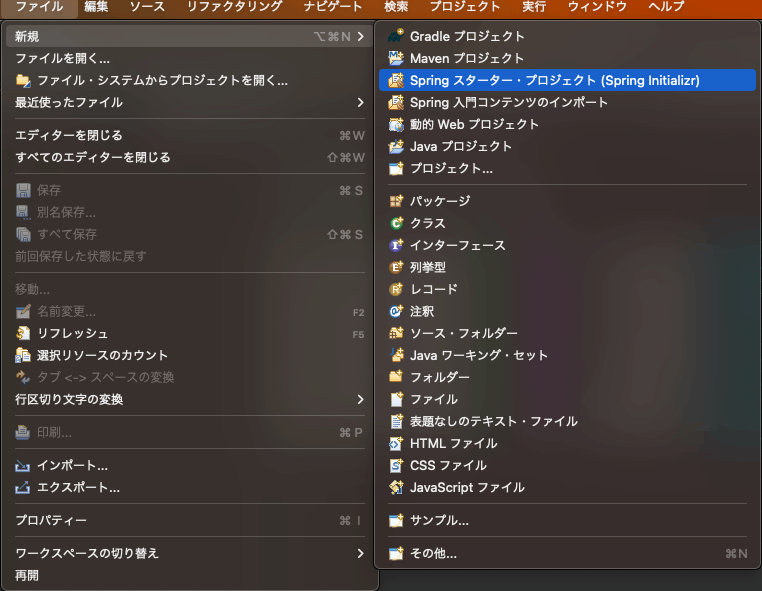Select the タブ <-> スペースの変換 entry
The width and height of the screenshot is (762, 591).
pyautogui.click(x=190, y=377)
